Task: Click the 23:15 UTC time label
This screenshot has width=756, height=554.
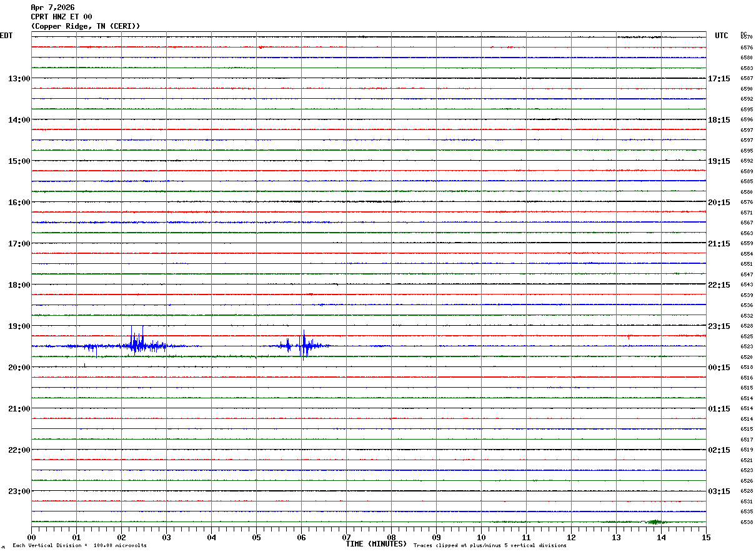Action: pyautogui.click(x=719, y=326)
